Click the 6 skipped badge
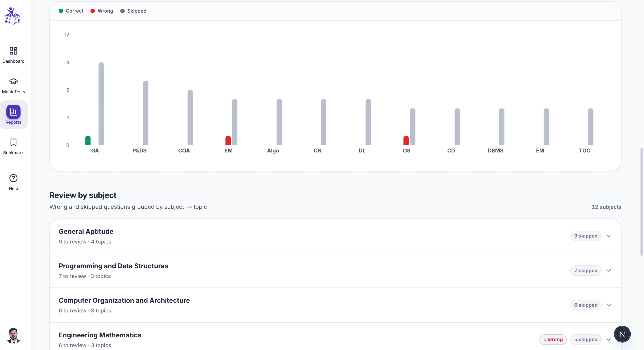644x350 pixels. click(586, 305)
